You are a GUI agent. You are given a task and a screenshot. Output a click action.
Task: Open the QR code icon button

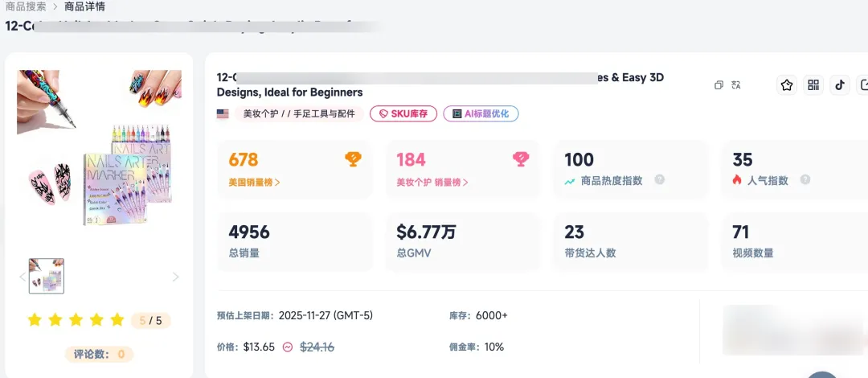coord(813,85)
